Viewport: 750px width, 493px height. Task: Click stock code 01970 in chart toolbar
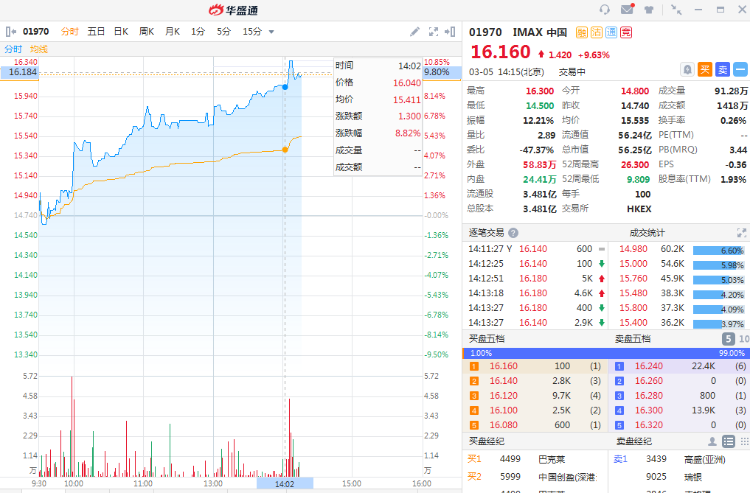[x=36, y=32]
